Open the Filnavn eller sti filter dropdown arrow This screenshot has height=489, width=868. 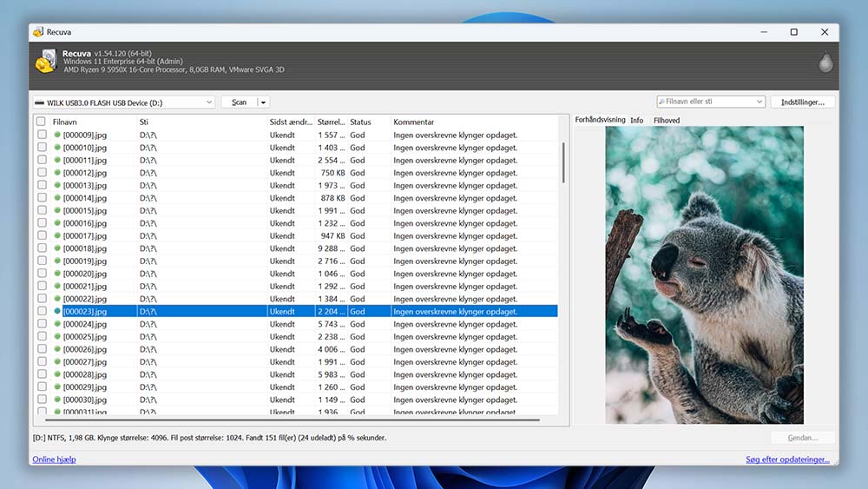(759, 102)
